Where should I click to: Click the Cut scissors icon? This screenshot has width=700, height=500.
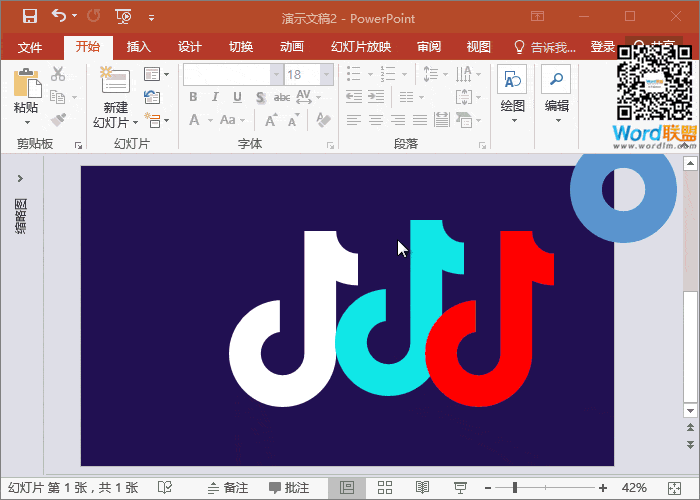click(58, 74)
